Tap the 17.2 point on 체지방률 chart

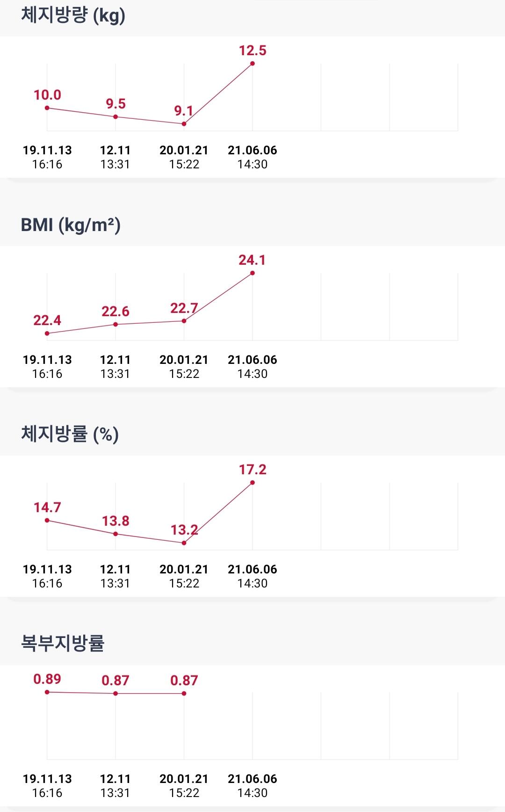pos(252,482)
